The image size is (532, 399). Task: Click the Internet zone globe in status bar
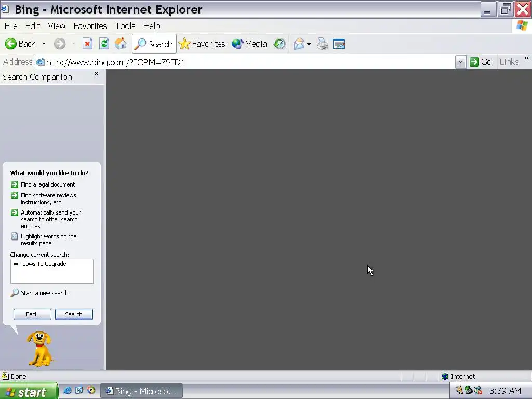[x=445, y=376]
